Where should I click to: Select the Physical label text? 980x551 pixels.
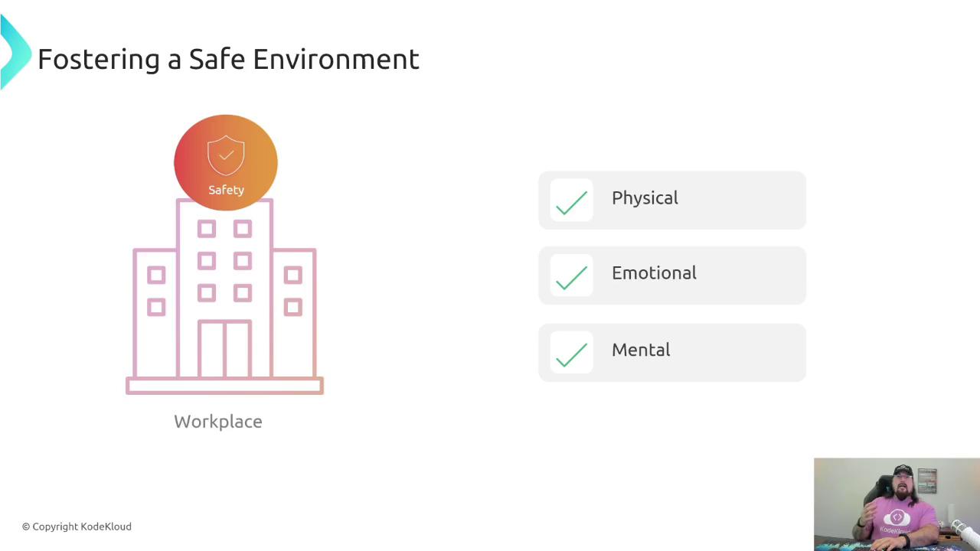click(x=645, y=198)
